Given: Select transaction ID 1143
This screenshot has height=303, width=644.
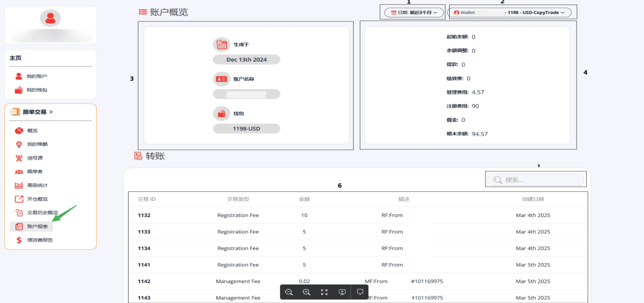Looking at the screenshot, I should (144, 298).
